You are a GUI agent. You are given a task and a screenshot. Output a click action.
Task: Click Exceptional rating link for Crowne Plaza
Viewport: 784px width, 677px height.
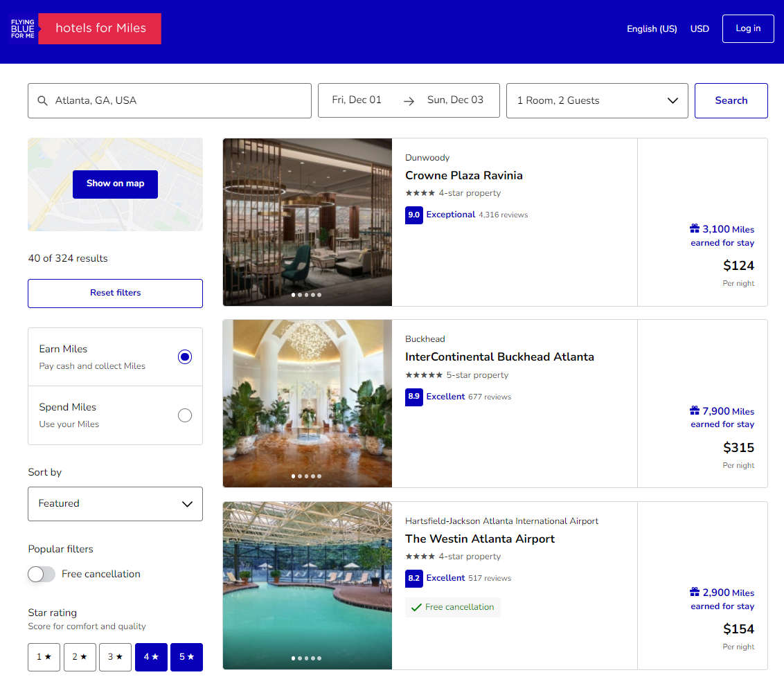tap(450, 215)
